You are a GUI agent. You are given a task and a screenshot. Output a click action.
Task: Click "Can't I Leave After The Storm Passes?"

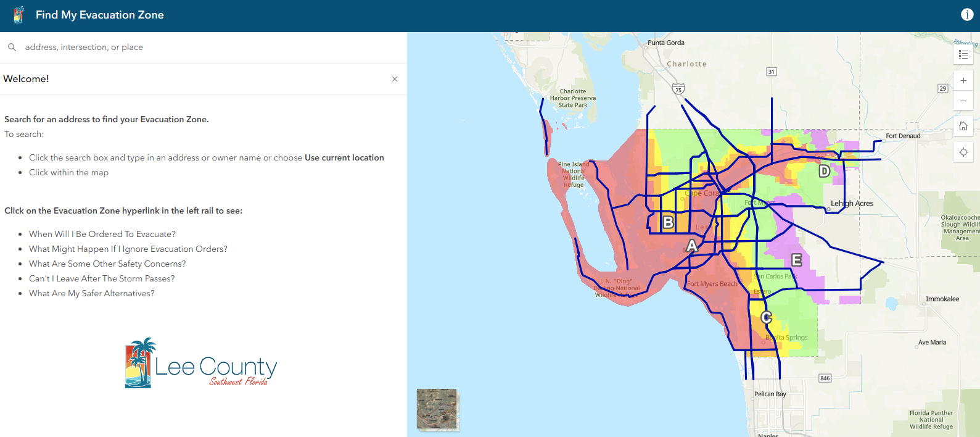pyautogui.click(x=102, y=278)
